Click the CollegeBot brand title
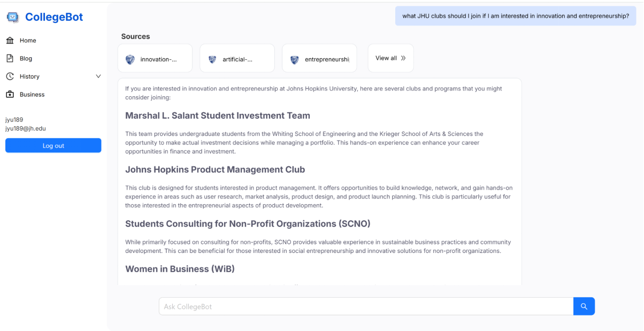The width and height of the screenshot is (644, 331). pyautogui.click(x=54, y=17)
